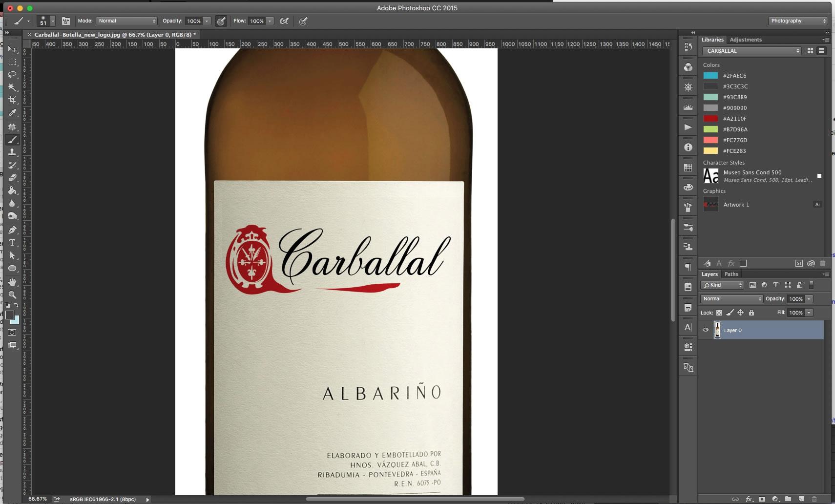The image size is (835, 504).
Task: Open the Photography workspace dropdown
Action: click(x=798, y=21)
